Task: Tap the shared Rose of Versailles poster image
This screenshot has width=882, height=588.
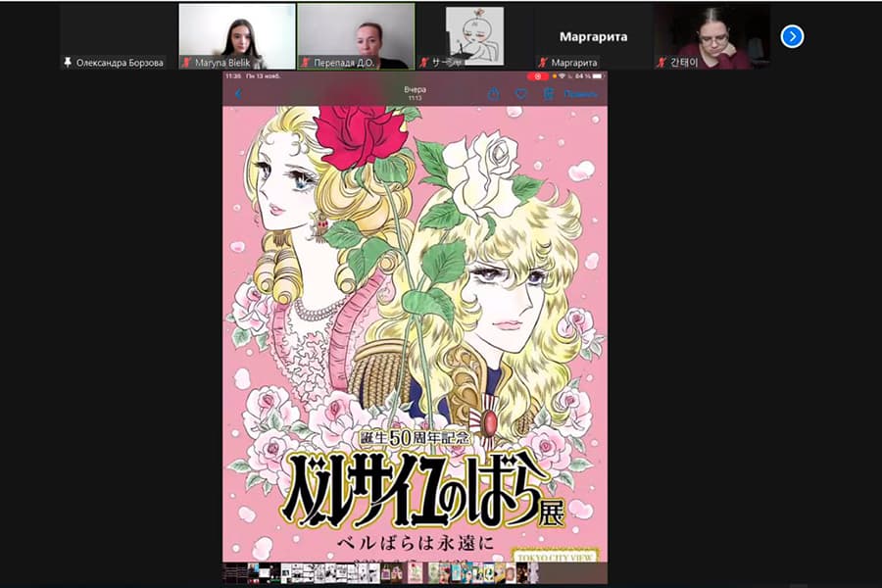Action: pyautogui.click(x=415, y=333)
